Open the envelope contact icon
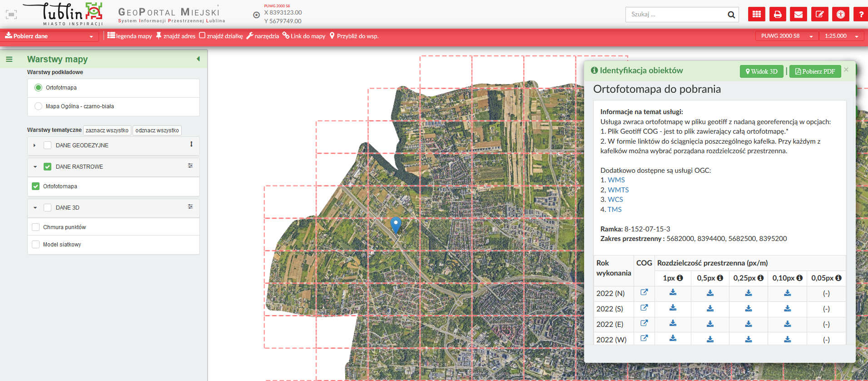The width and height of the screenshot is (868, 381). coord(799,15)
